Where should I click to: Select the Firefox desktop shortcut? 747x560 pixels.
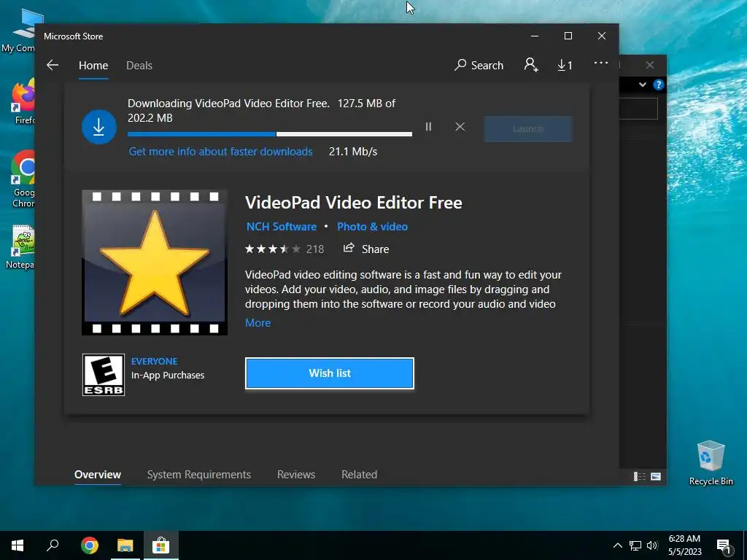pos(23,102)
